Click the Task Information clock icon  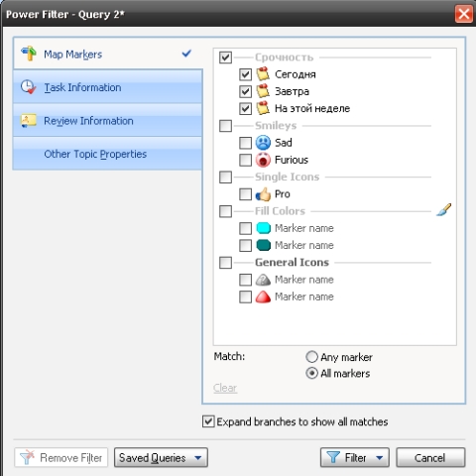(29, 87)
